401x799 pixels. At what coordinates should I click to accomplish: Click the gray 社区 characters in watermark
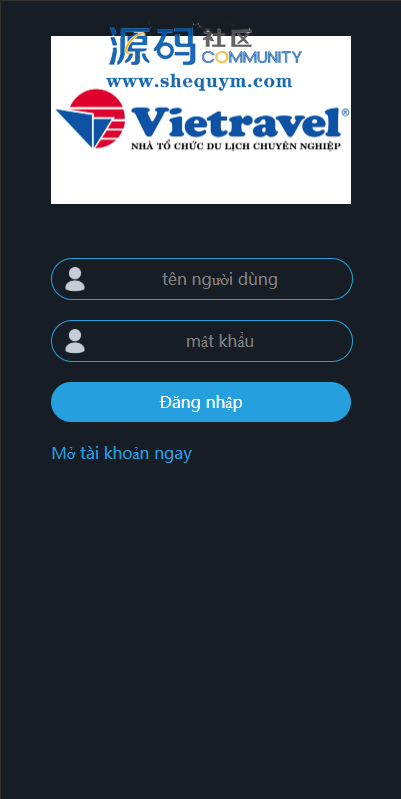pyautogui.click(x=227, y=38)
